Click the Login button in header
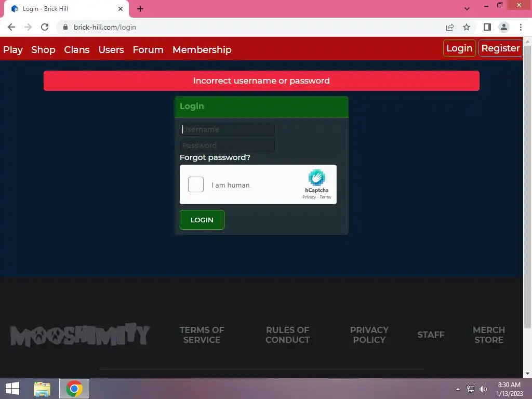The width and height of the screenshot is (532, 399). click(x=459, y=48)
